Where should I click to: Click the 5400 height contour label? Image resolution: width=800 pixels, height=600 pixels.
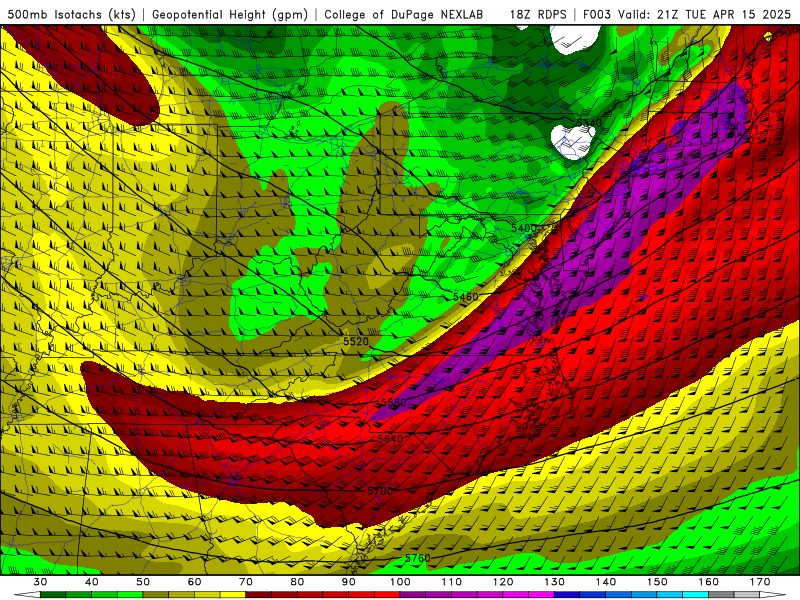tap(524, 228)
